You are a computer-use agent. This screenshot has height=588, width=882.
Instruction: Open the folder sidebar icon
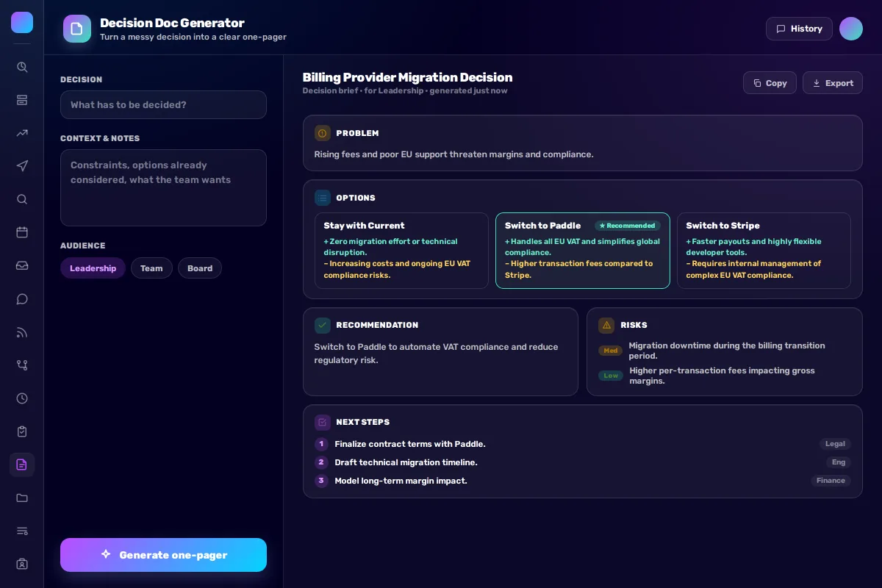[x=22, y=498]
